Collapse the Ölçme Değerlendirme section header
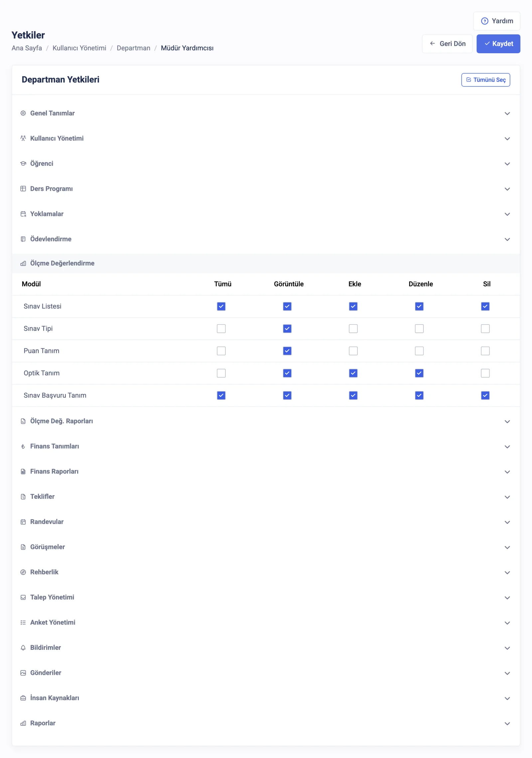 (x=266, y=264)
